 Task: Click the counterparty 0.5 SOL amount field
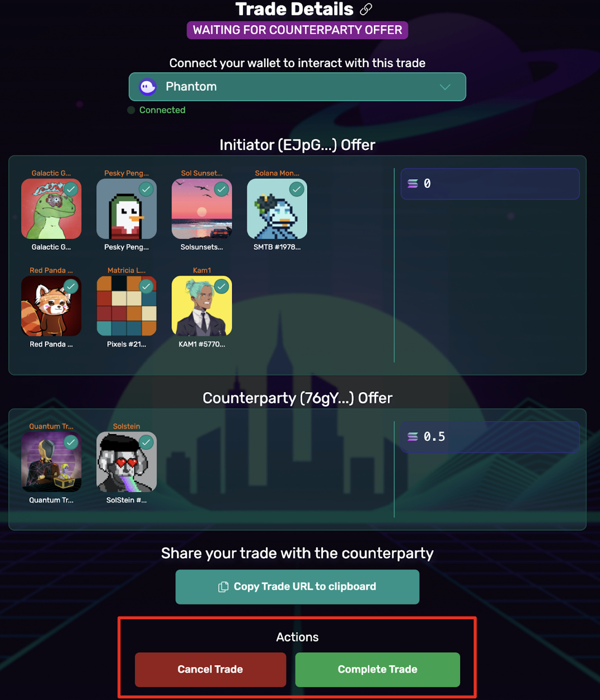coord(490,437)
